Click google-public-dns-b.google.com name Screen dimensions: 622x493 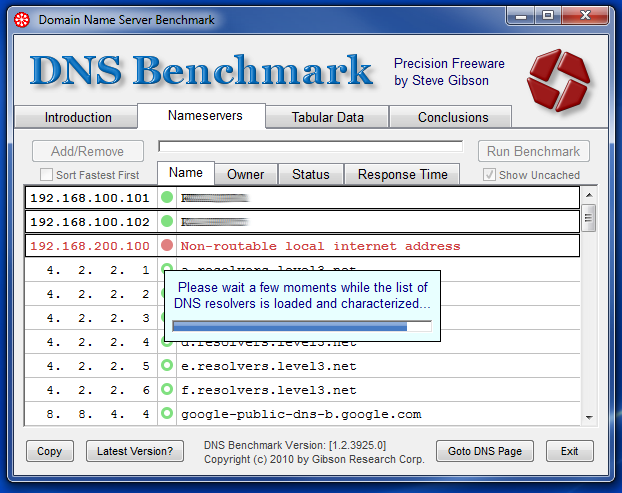click(301, 414)
